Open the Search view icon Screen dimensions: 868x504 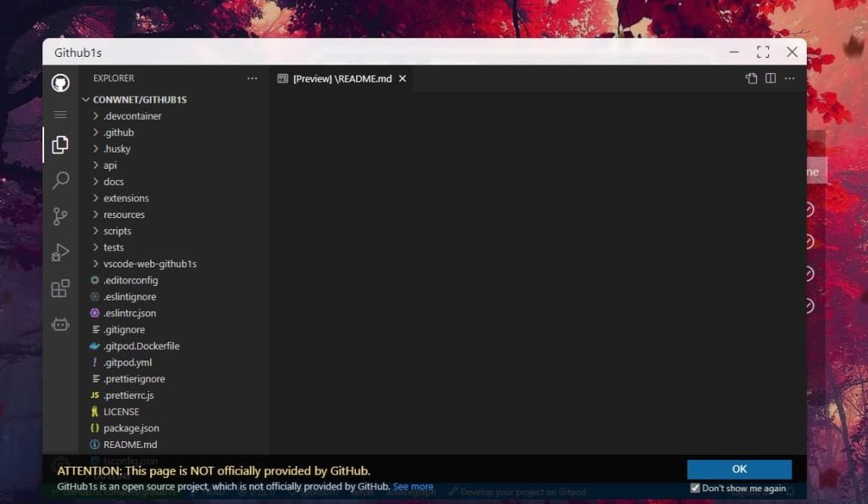point(60,181)
